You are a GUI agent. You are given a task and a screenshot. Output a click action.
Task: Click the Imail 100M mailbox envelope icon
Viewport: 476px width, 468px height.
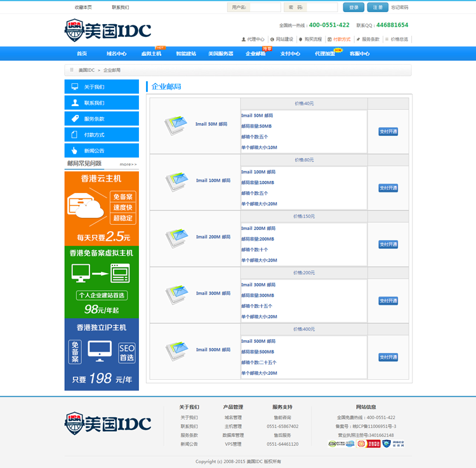click(176, 182)
